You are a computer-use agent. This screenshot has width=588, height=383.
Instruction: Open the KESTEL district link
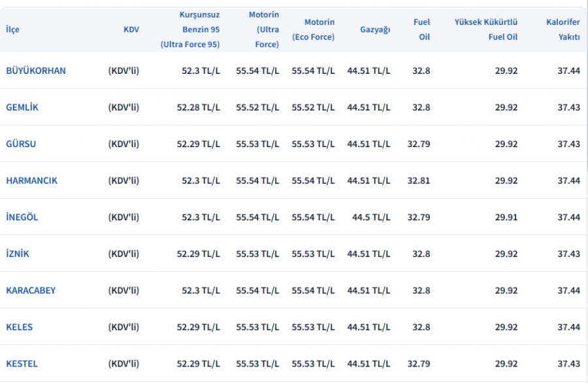[22, 363]
